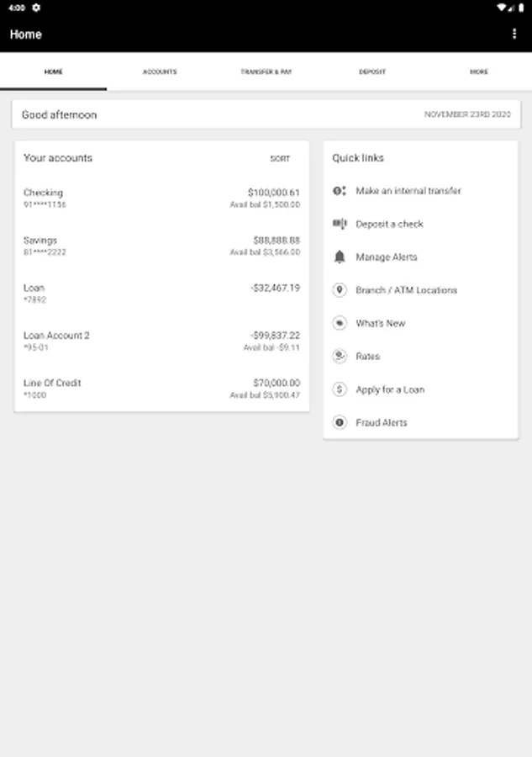Open Loan Account 2 details
Image resolution: width=532 pixels, height=757 pixels.
[x=161, y=341]
